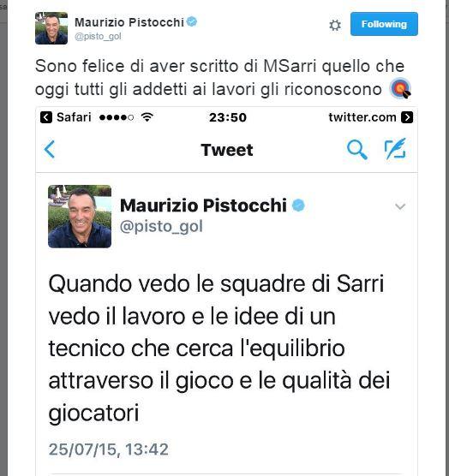Click the 25/07/15, 13:42 timestamp
The width and height of the screenshot is (449, 476).
[x=109, y=449]
